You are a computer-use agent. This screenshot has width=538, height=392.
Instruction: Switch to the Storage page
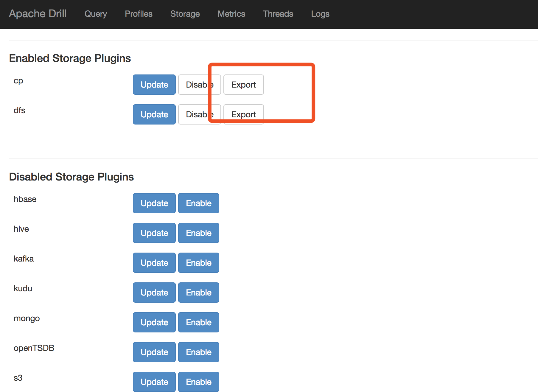[185, 14]
